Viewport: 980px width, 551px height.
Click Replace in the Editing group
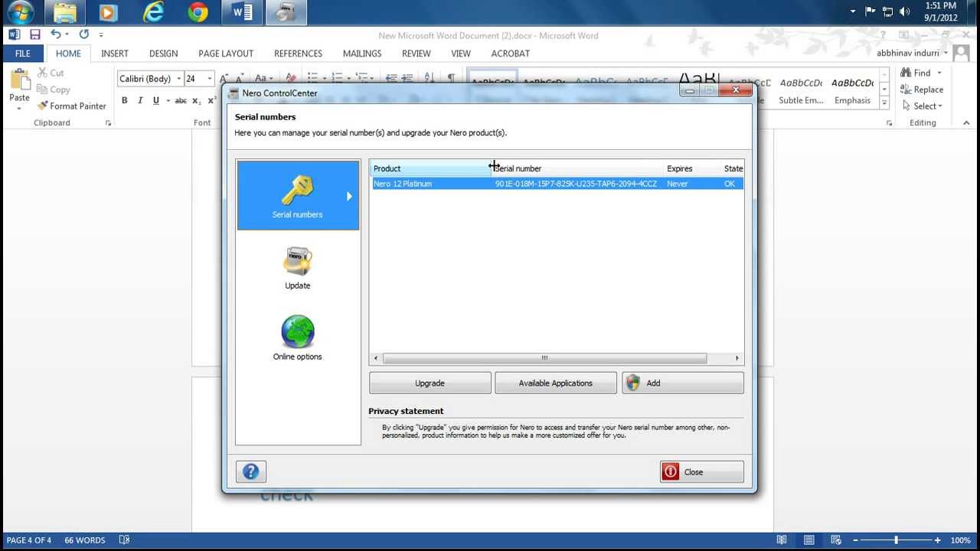click(x=922, y=90)
